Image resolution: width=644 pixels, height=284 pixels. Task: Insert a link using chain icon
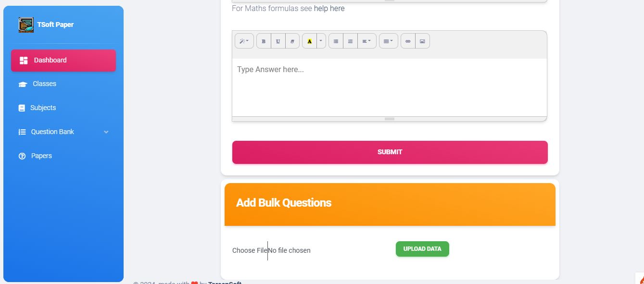click(408, 41)
